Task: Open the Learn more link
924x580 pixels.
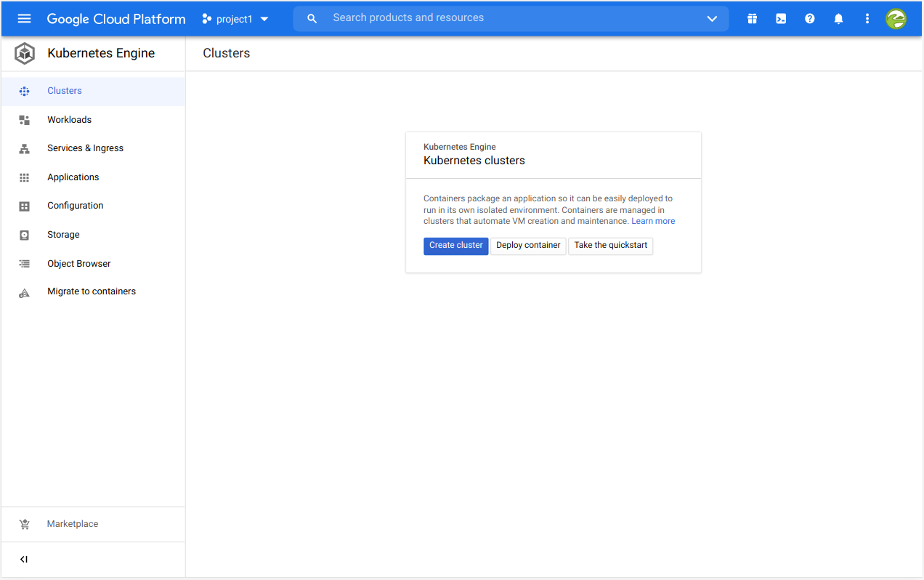Action: [x=653, y=221]
